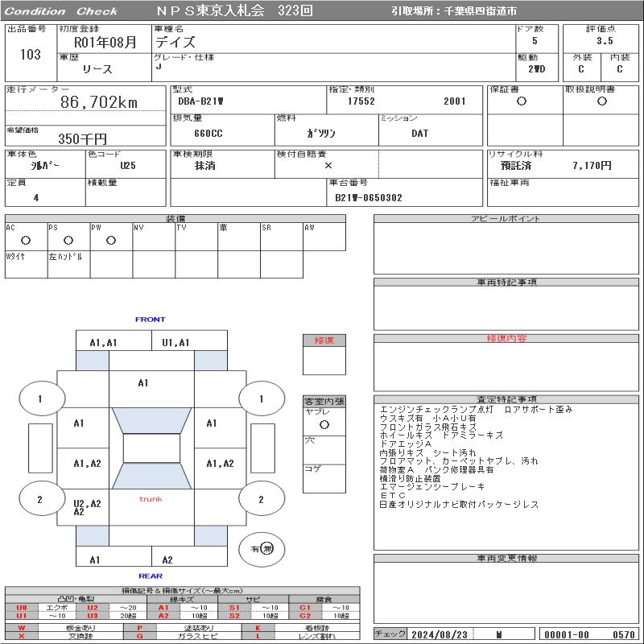Click the code "00001-00" at the bottom
644x644 pixels.
pyautogui.click(x=567, y=634)
